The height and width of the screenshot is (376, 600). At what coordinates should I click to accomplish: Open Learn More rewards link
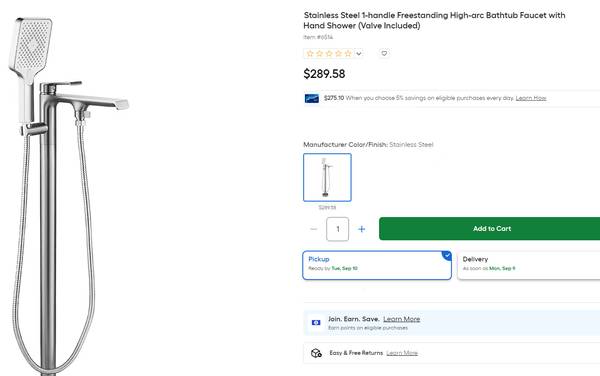pyautogui.click(x=401, y=319)
